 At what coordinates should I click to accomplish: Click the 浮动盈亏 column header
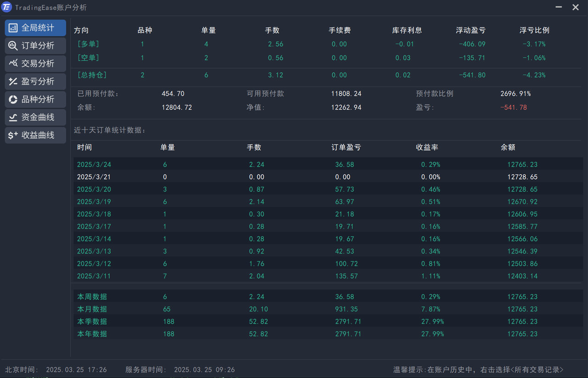click(x=470, y=30)
